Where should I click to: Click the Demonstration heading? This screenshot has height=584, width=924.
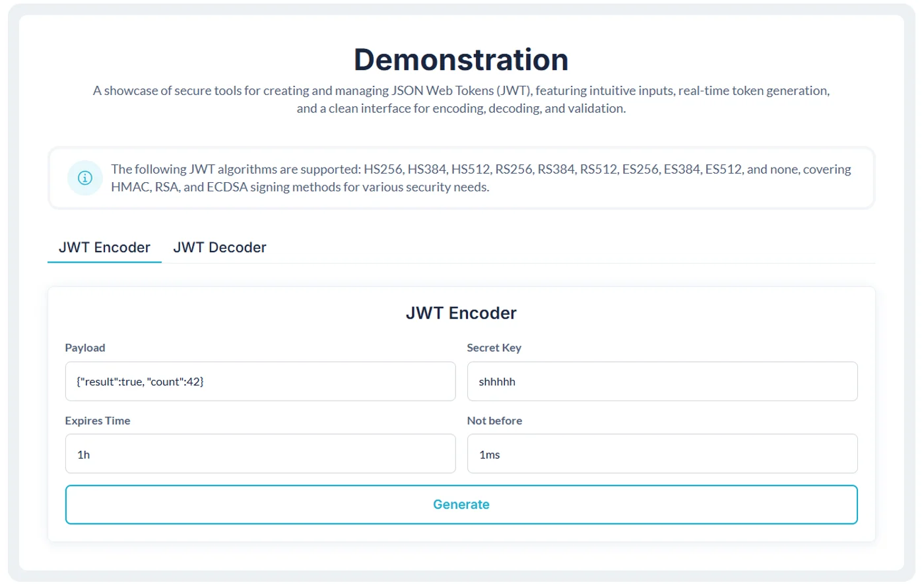(x=461, y=59)
